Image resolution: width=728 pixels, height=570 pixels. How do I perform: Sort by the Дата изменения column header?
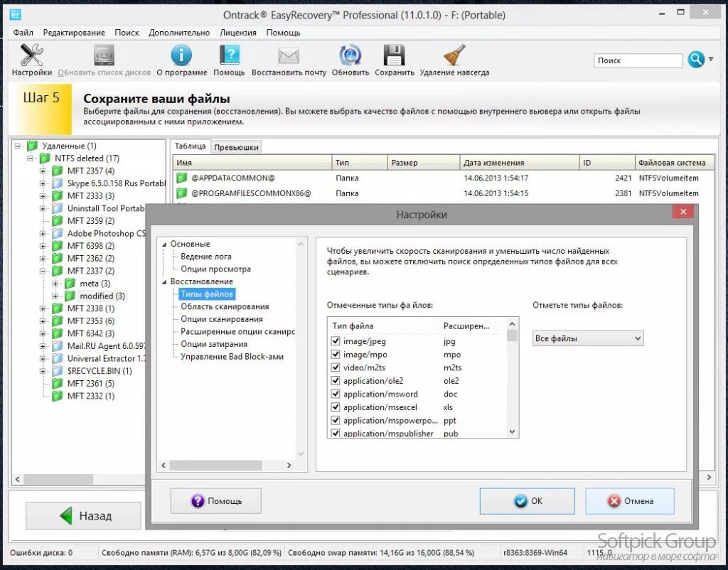(x=520, y=163)
